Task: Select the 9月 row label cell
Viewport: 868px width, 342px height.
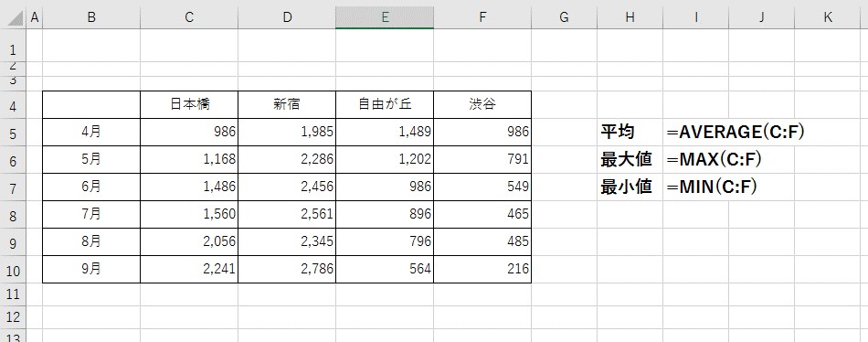Action: (91, 270)
